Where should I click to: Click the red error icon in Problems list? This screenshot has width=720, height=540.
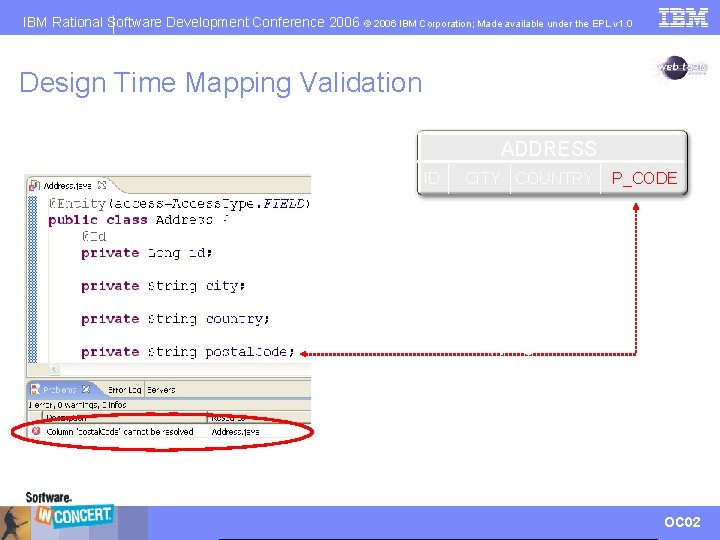coord(36,431)
